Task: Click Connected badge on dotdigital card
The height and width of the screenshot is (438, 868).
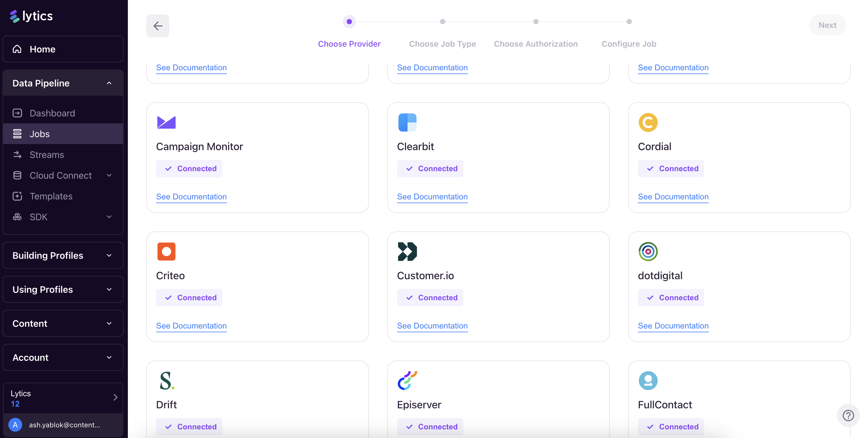Action: tap(670, 297)
